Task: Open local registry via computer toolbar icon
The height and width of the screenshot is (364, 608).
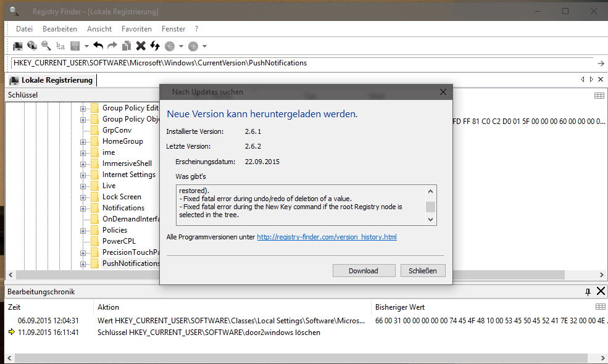Action: [x=17, y=46]
